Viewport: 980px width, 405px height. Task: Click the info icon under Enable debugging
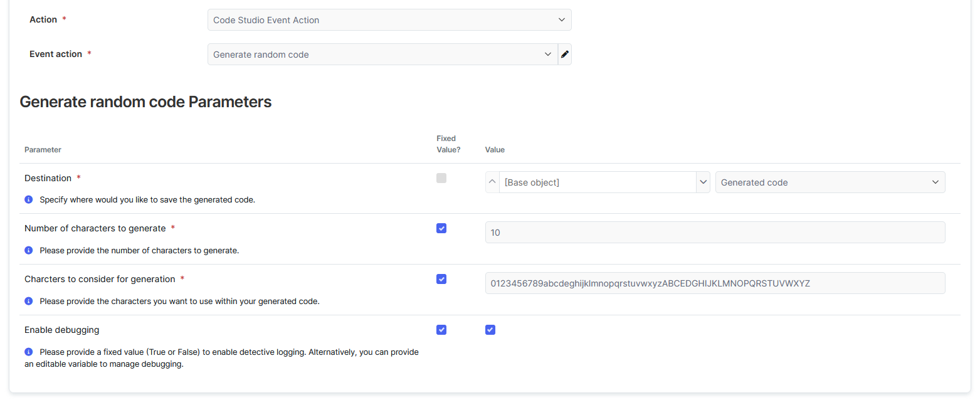coord(28,352)
